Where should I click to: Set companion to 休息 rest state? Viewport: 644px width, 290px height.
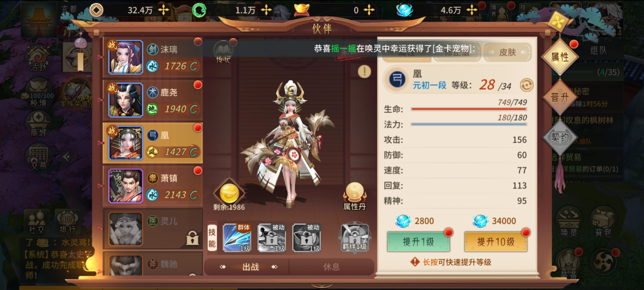click(331, 267)
